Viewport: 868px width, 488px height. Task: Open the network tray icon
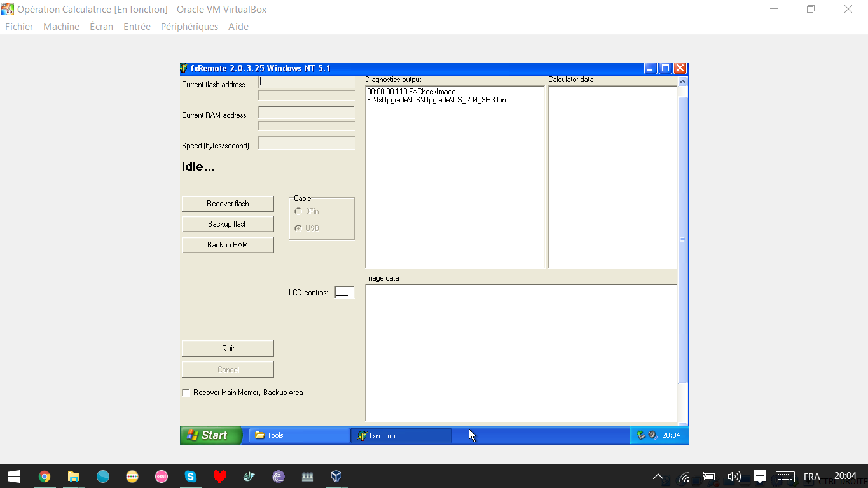click(x=684, y=477)
